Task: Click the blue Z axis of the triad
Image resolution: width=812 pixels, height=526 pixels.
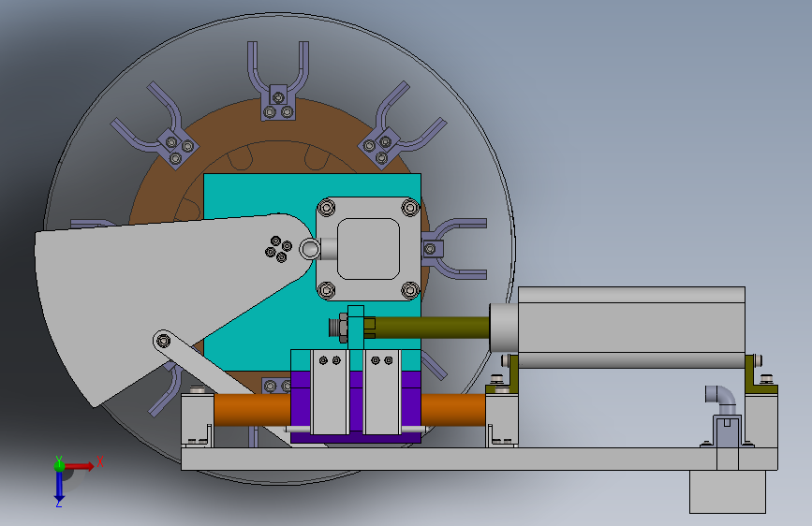Action: pyautogui.click(x=59, y=487)
